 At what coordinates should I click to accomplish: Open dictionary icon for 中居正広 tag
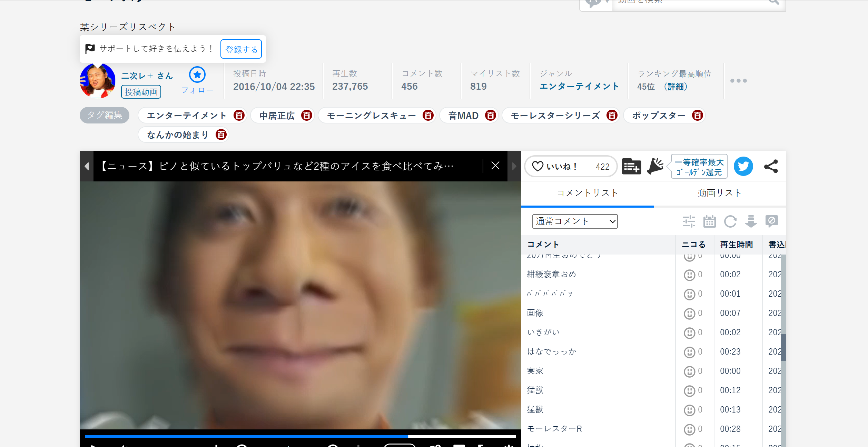pyautogui.click(x=306, y=115)
